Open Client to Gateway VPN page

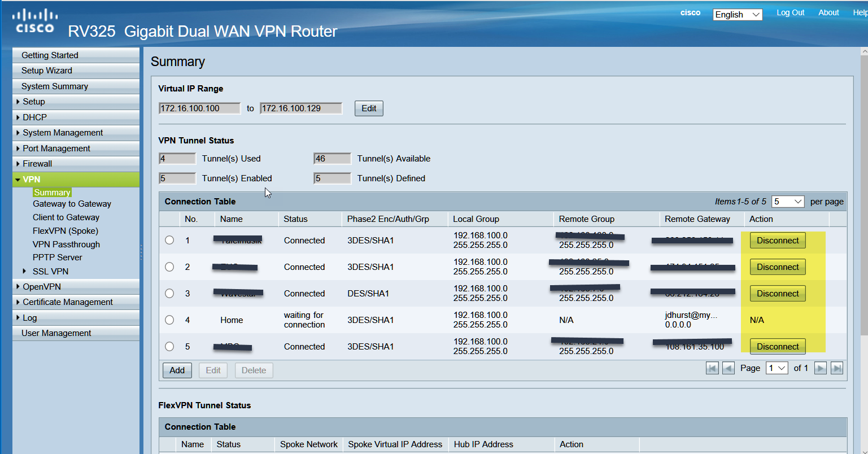(66, 217)
